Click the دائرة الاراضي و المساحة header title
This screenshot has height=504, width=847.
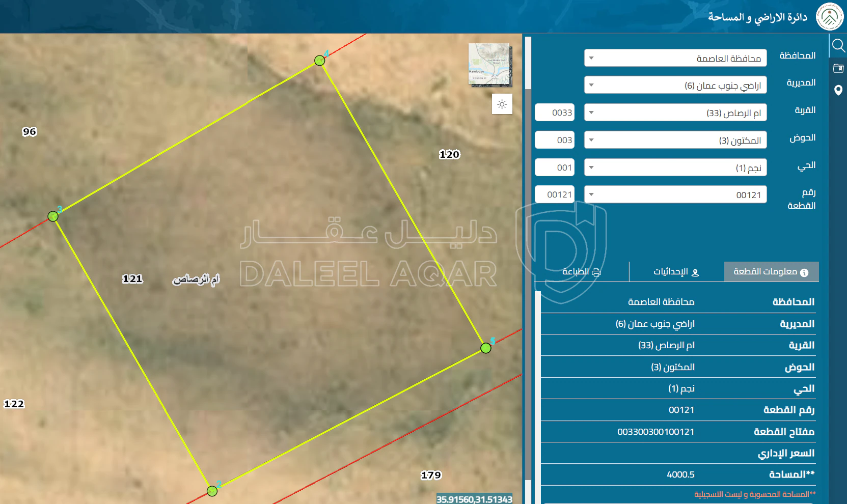[758, 17]
